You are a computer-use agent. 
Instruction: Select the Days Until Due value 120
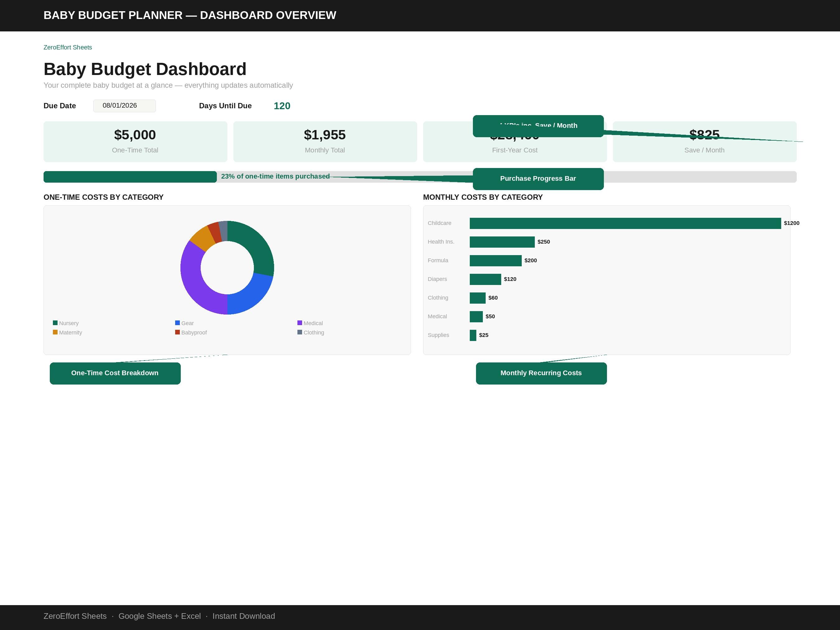pyautogui.click(x=282, y=106)
